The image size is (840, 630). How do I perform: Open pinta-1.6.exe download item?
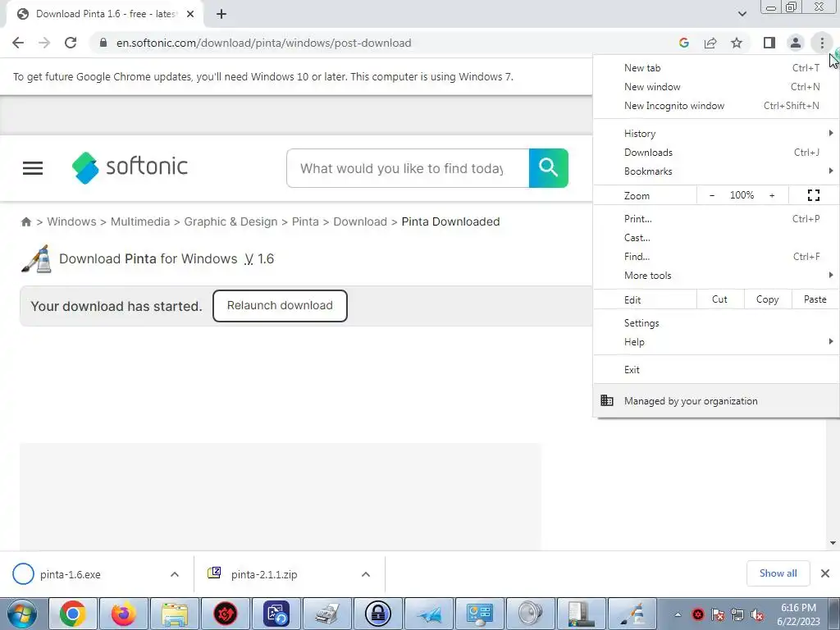70,574
